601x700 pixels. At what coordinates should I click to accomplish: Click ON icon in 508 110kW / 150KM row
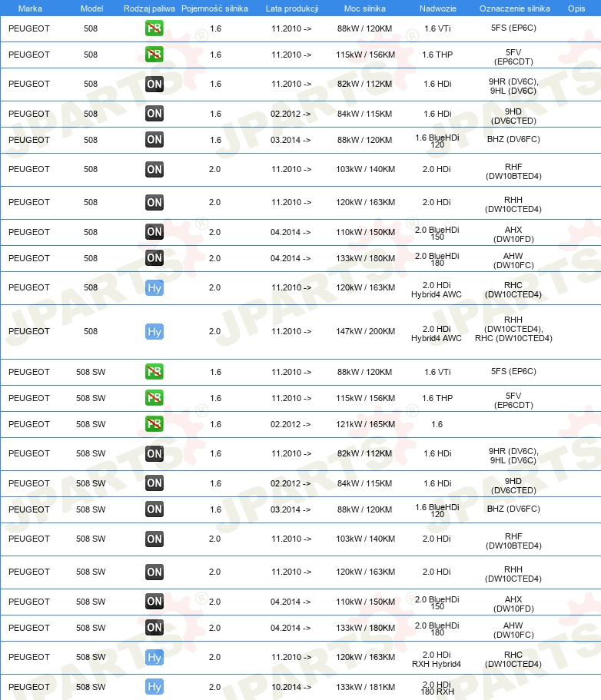click(x=154, y=232)
